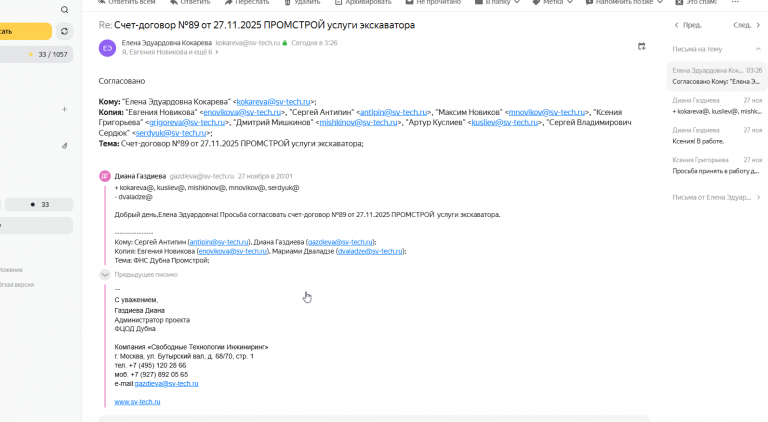The image size is (768, 422).
Task: Expand recipients list Евгения Новикова и ещё 6
Action: [169, 52]
